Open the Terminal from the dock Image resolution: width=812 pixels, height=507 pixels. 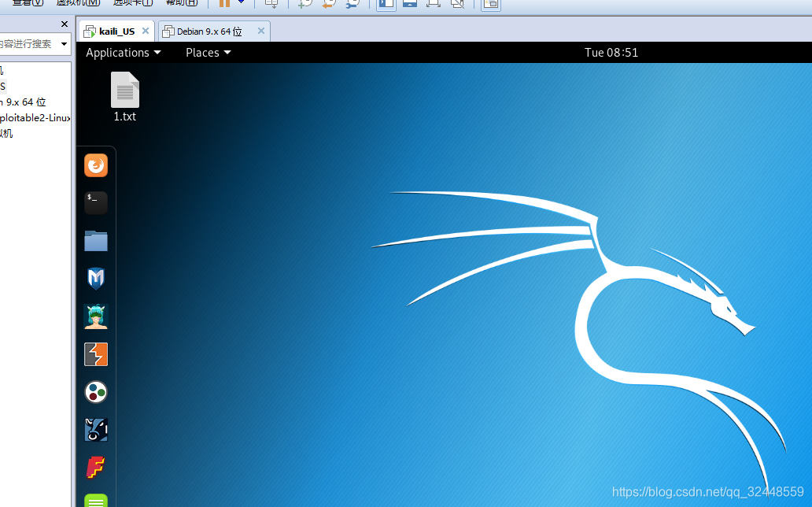click(x=96, y=202)
